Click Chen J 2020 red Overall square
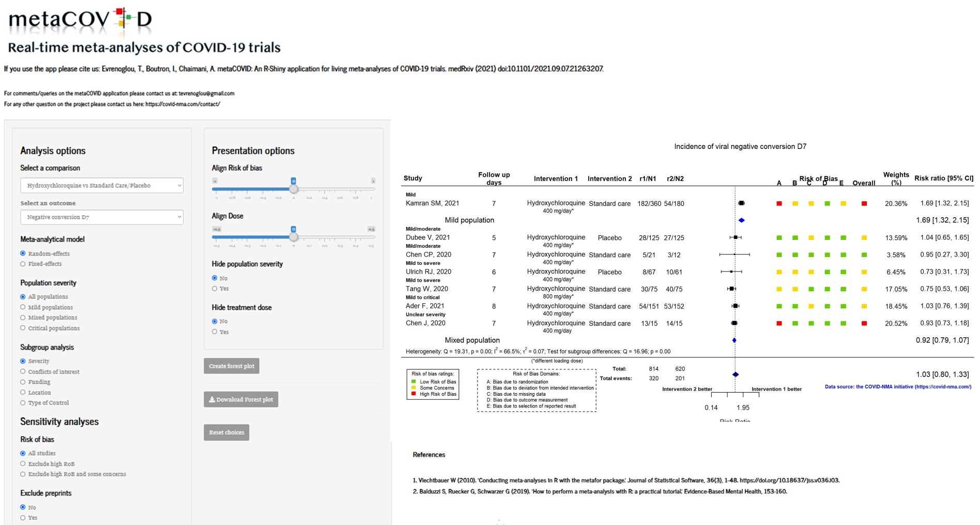Viewport: 980px width, 525px height. (x=864, y=323)
